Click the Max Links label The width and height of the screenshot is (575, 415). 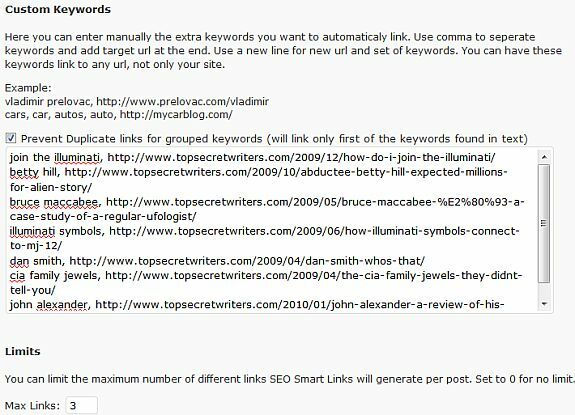32,406
